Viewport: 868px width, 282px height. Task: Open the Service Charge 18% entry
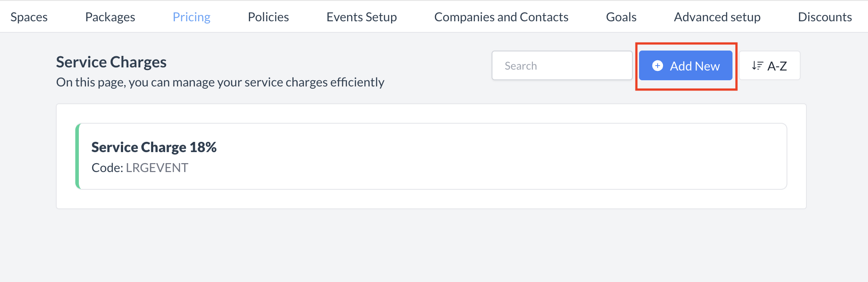(x=154, y=147)
